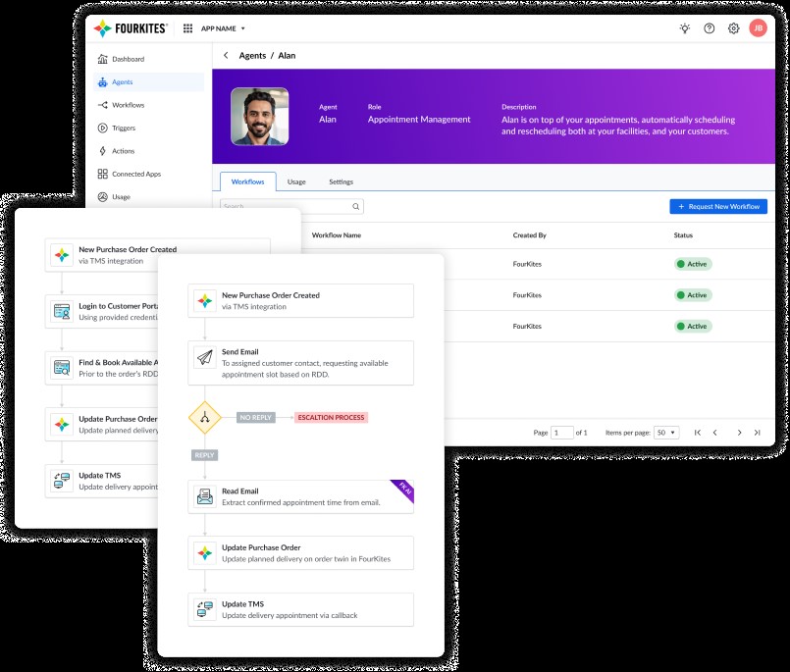Click Login to Customer Portal step icon
Image resolution: width=790 pixels, height=672 pixels.
coord(62,311)
